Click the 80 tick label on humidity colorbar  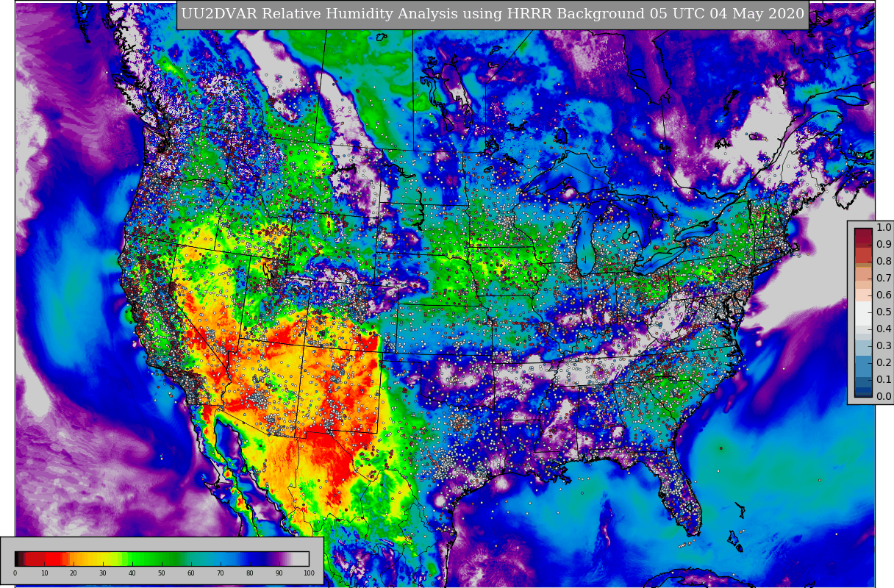[250, 573]
